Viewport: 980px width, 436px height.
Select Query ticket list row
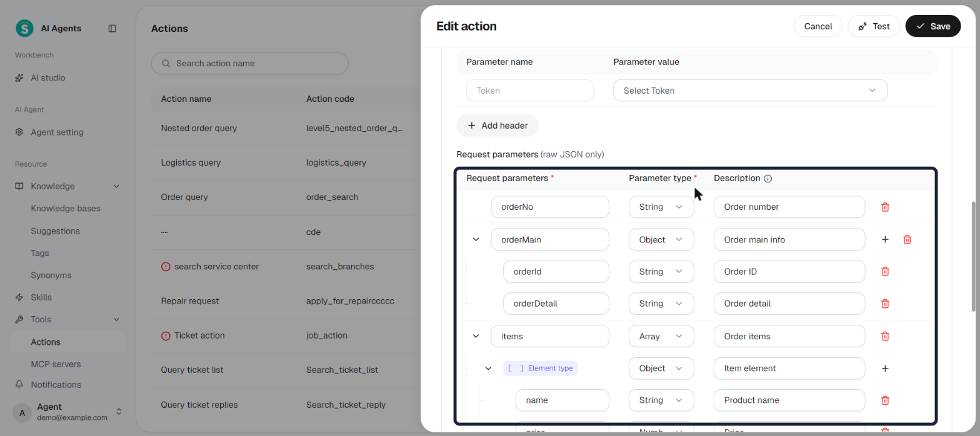click(286, 370)
